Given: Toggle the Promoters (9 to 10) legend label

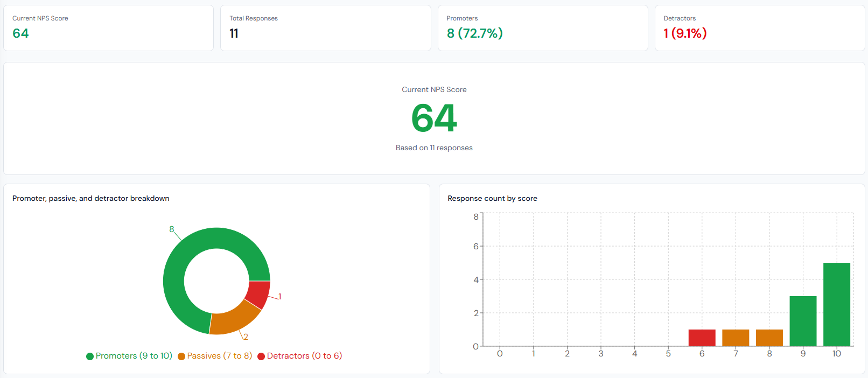Looking at the screenshot, I should [x=134, y=356].
